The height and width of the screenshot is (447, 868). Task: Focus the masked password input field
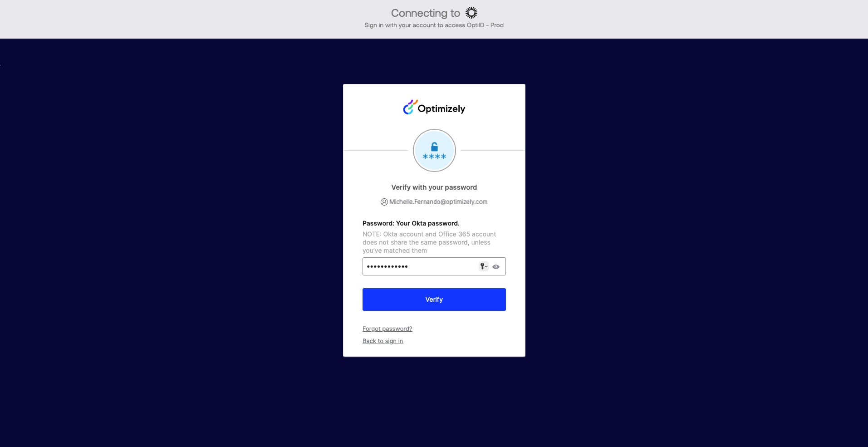tap(420, 266)
